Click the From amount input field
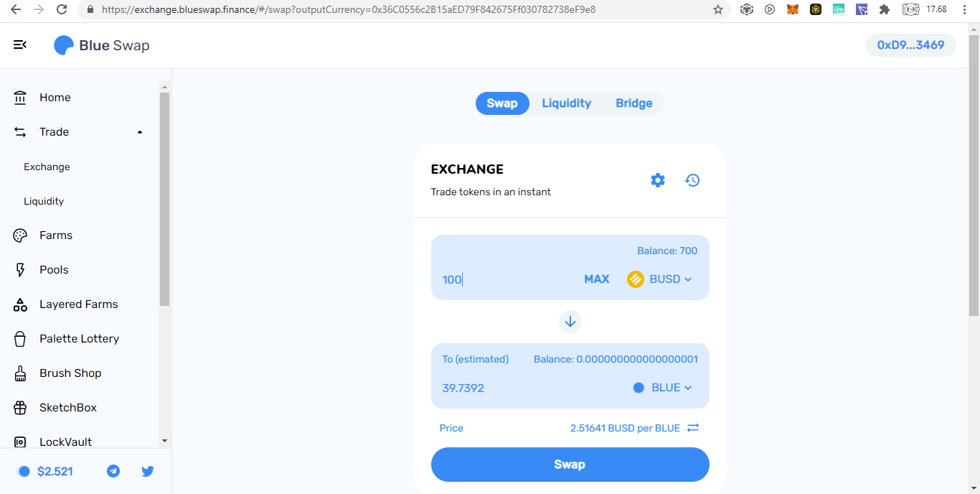The image size is (980, 494). [507, 279]
